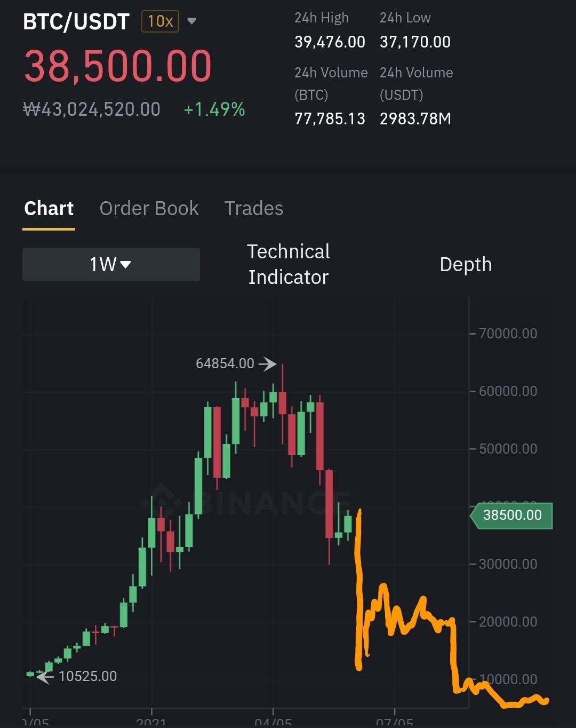This screenshot has height=728, width=576.
Task: Tap the 24h High value 39,476.00
Action: (330, 42)
